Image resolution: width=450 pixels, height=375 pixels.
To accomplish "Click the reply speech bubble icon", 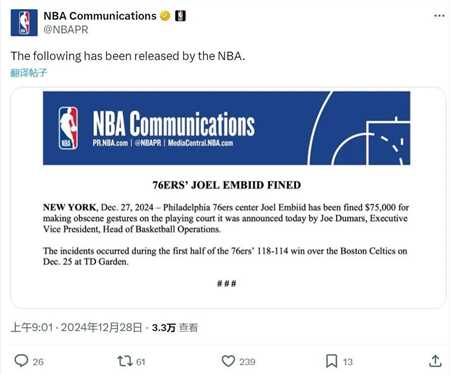I will coord(21,361).
